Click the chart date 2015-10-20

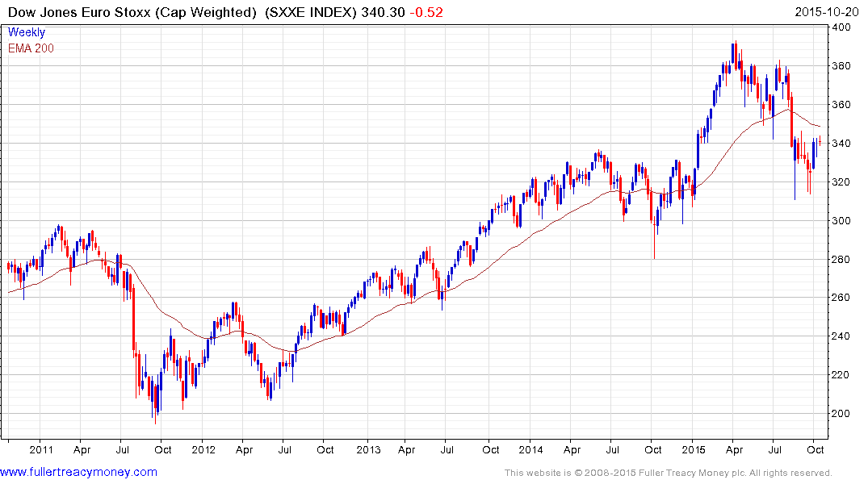pyautogui.click(x=827, y=12)
